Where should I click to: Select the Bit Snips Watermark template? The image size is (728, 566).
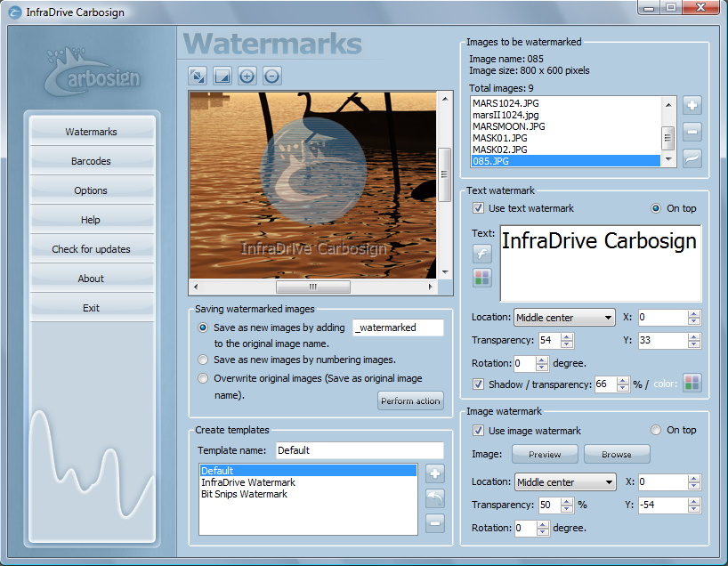(308, 494)
